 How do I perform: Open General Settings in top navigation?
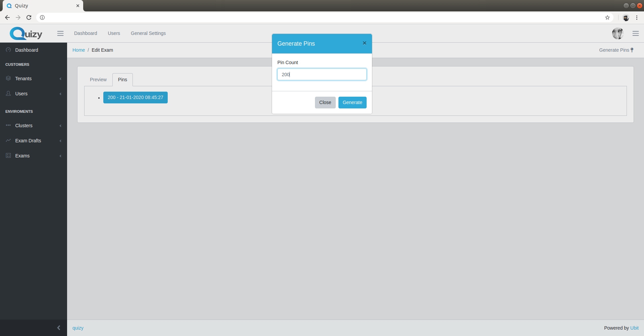point(148,33)
